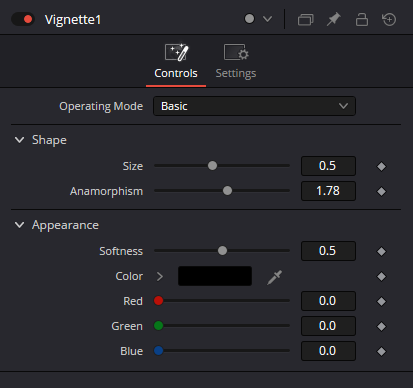Image resolution: width=413 pixels, height=388 pixels.
Task: Toggle the Vignette1 enable switch
Action: [23, 19]
